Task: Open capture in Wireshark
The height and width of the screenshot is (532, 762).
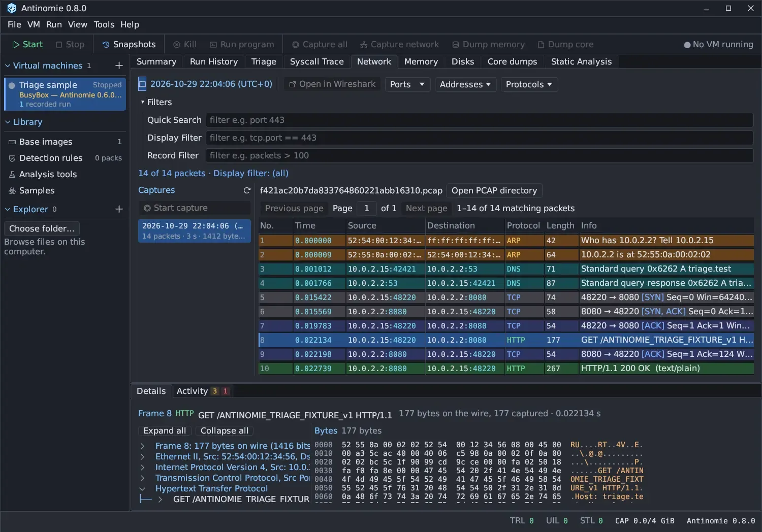Action: [332, 84]
